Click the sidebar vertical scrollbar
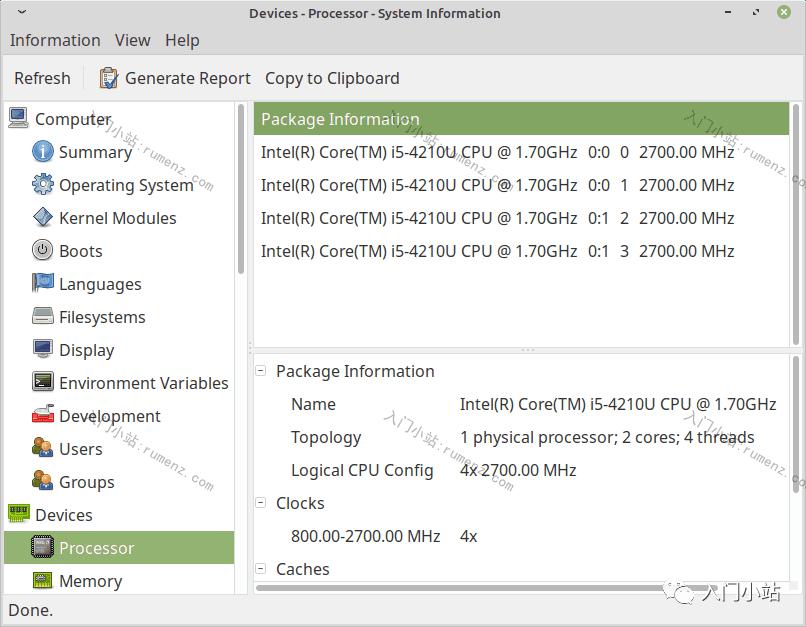The width and height of the screenshot is (806, 627). (x=241, y=189)
